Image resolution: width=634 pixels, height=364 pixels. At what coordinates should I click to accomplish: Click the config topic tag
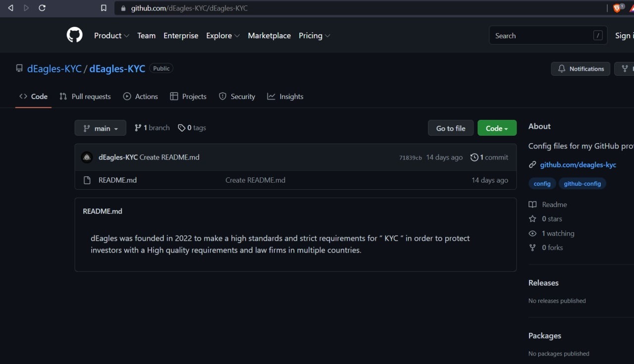pyautogui.click(x=542, y=184)
